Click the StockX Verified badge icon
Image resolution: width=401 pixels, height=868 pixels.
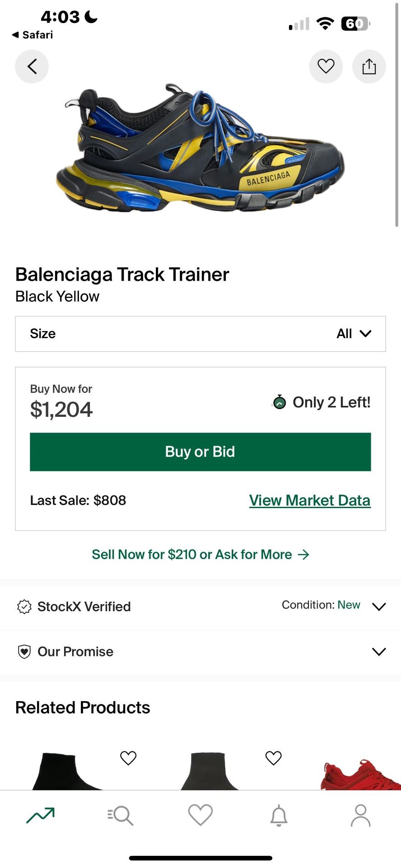tap(24, 607)
